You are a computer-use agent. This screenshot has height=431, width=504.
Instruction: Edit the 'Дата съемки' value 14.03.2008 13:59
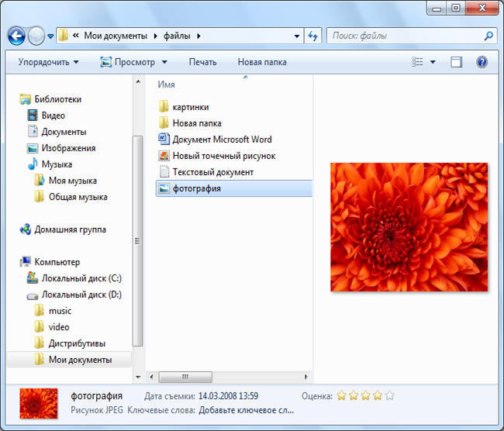pyautogui.click(x=228, y=396)
